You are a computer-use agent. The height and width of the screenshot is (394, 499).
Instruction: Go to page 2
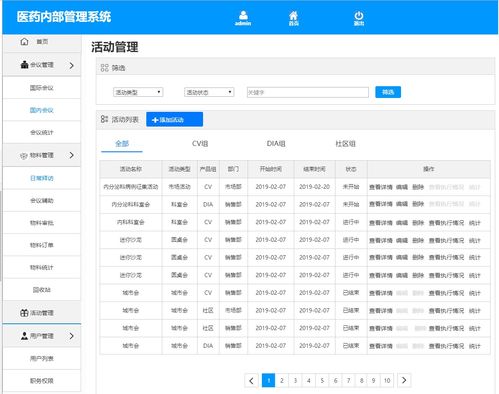click(282, 380)
